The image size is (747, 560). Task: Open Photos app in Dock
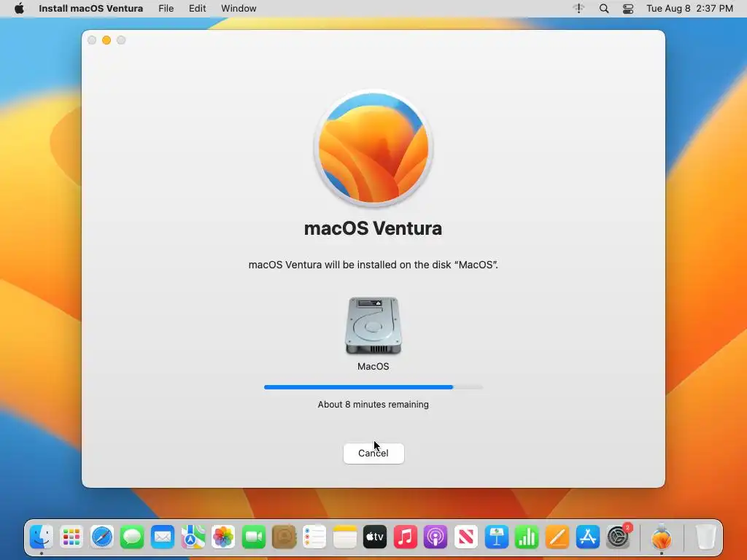(223, 537)
